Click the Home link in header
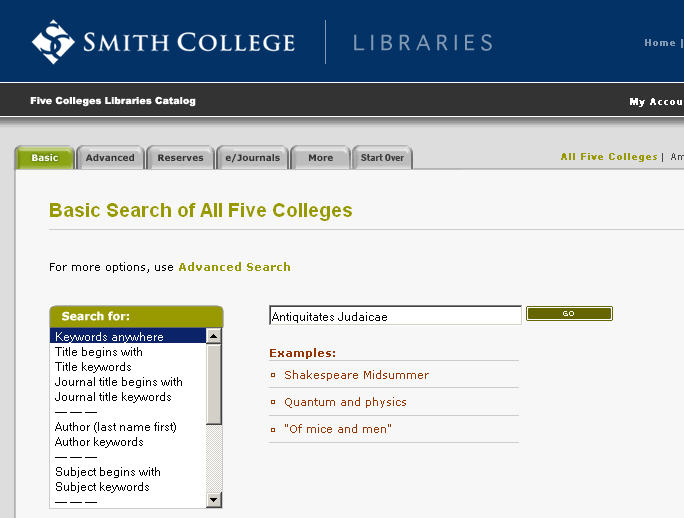This screenshot has height=518, width=684. tap(659, 43)
